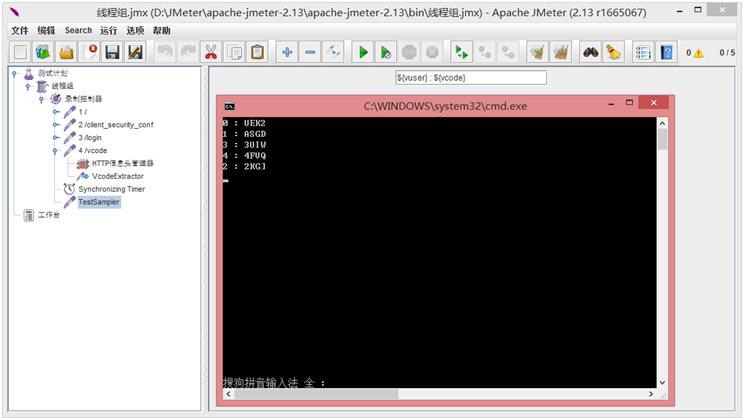Select the 2 /client_security_conf sampler
Viewport: 744px width, 420px height.
[116, 125]
